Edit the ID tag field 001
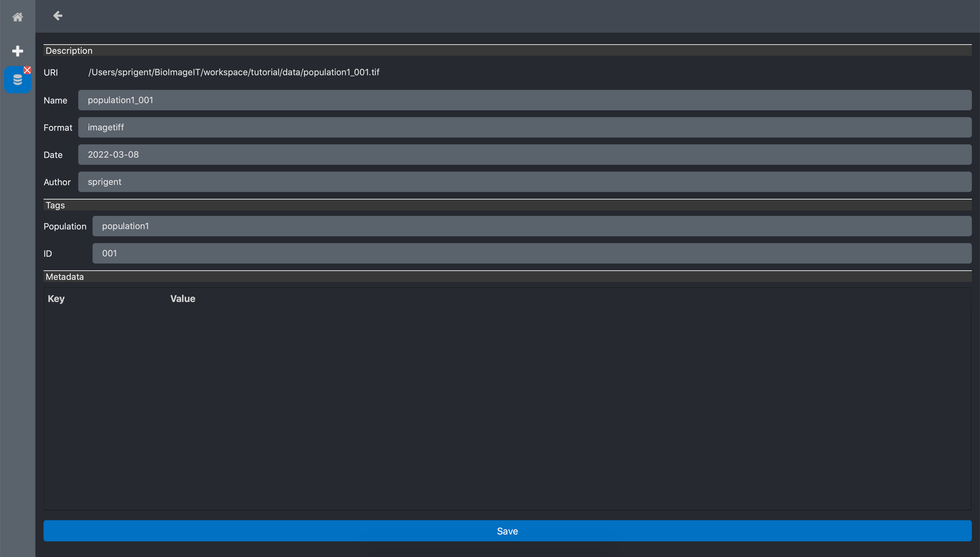980x557 pixels. click(532, 253)
